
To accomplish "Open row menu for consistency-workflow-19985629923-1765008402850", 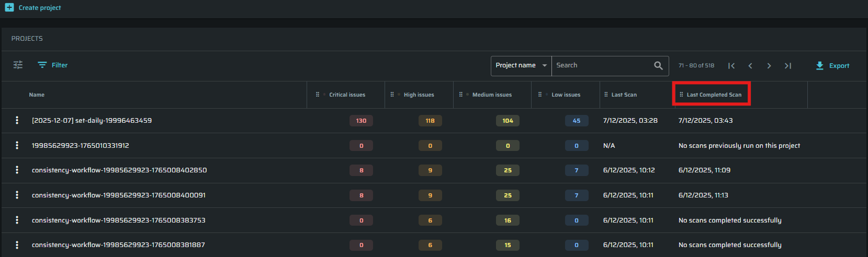I will coord(17,170).
